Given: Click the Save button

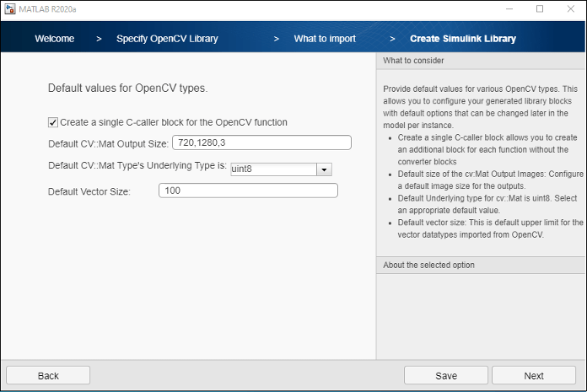Looking at the screenshot, I should coord(446,375).
